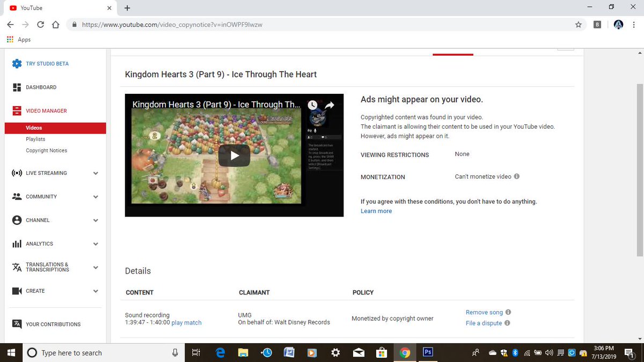Click the Try Studio Beta gear icon

[x=17, y=63]
